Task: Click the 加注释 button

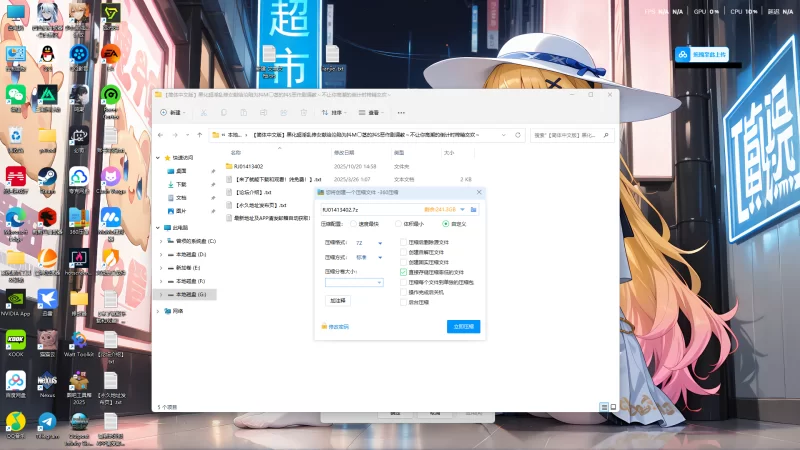Action: (338, 300)
